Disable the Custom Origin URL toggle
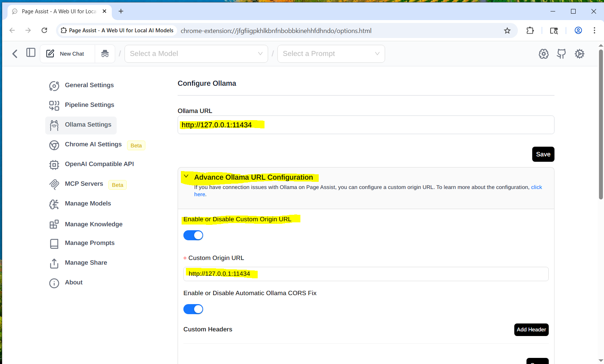This screenshot has height=364, width=604. [193, 235]
